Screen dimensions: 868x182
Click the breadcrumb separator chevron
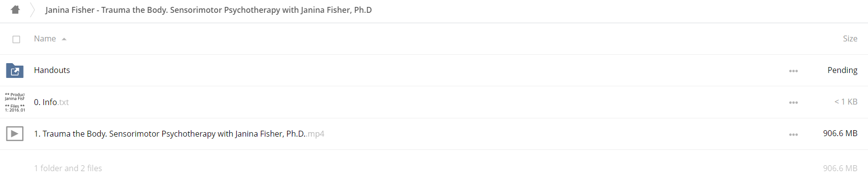[33, 10]
